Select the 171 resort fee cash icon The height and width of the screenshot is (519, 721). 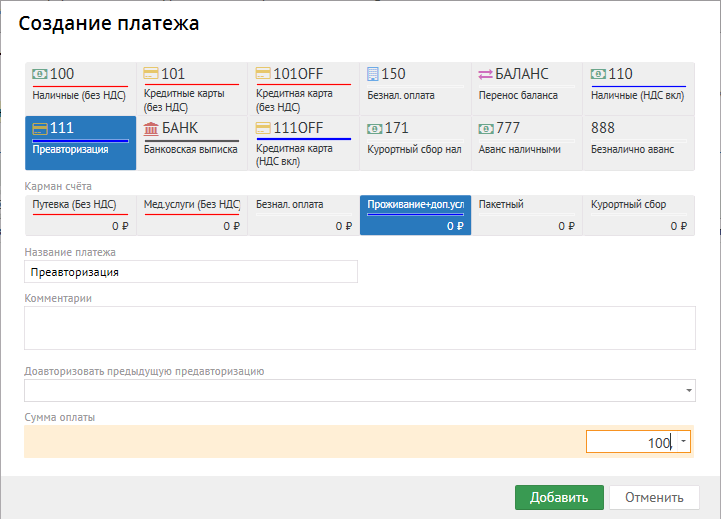point(375,128)
